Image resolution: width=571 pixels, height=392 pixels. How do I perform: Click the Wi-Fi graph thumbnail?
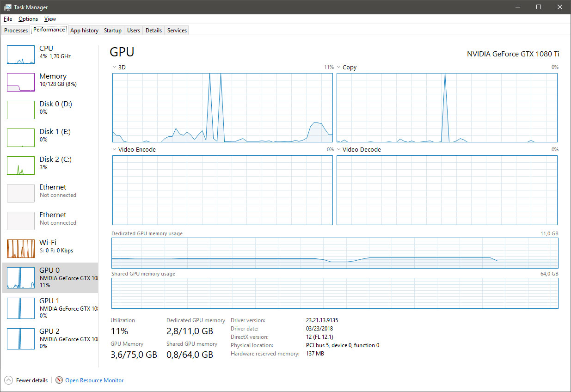(x=21, y=249)
